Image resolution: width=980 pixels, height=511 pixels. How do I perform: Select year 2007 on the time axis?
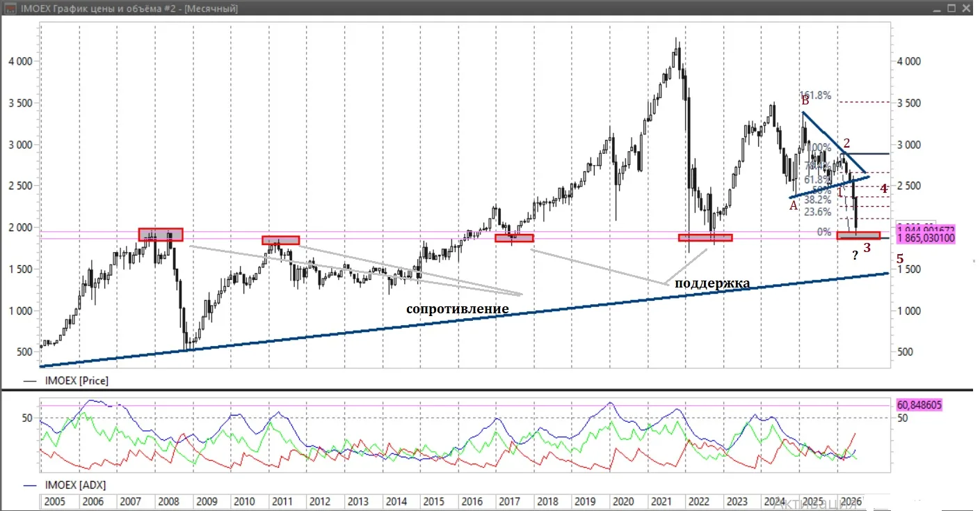tap(131, 501)
